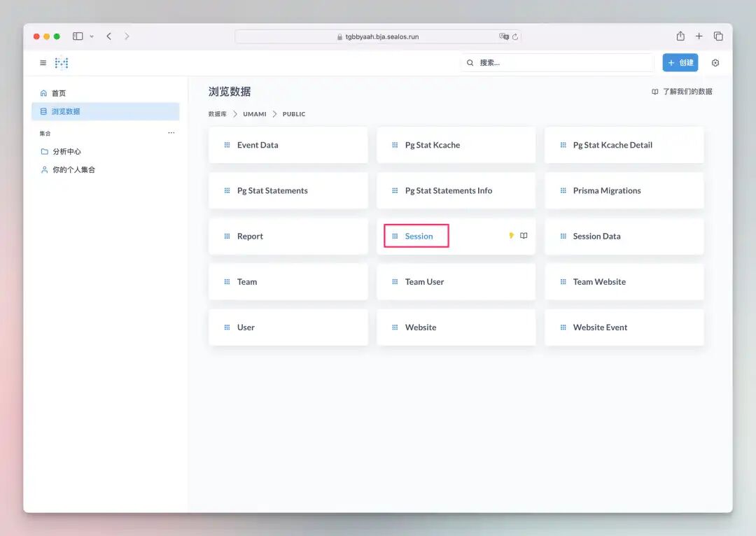Screen dimensions: 756x536
Task: Click the folder icon beside 分析中心
Action: click(x=44, y=151)
